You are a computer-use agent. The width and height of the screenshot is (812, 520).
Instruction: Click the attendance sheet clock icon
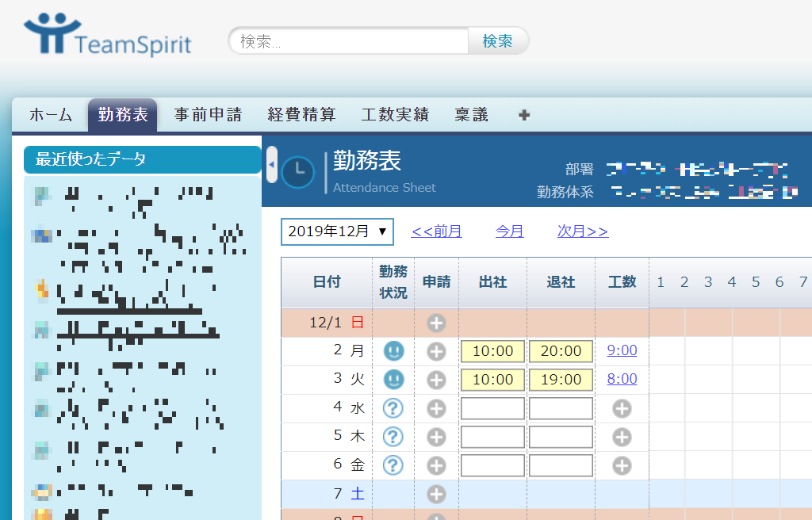[298, 171]
